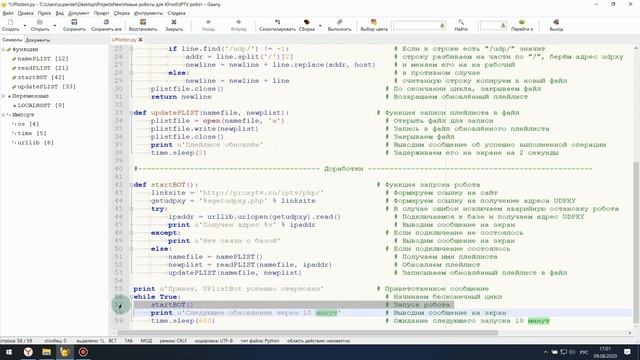
Task: Close the file with Закрыть toolbar button
Action: point(174,25)
